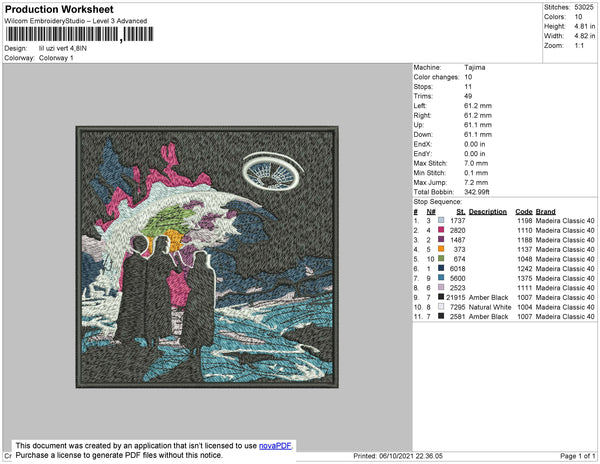
Task: Click the Max Stitch value 7.0 mm
Action: tap(476, 163)
